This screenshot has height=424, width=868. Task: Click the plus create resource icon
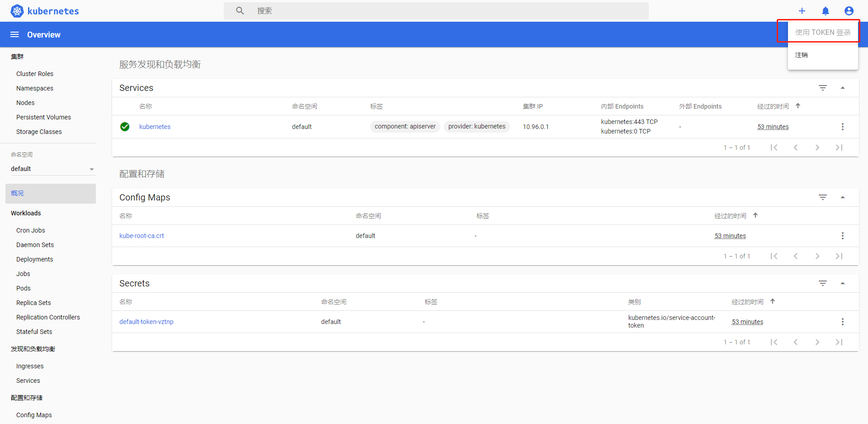pos(802,11)
